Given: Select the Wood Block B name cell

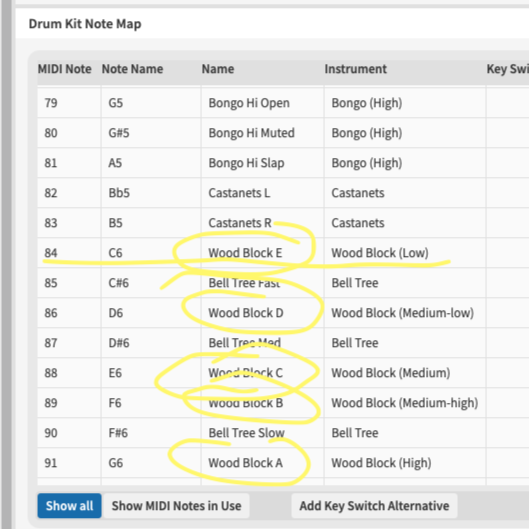Looking at the screenshot, I should (262, 403).
